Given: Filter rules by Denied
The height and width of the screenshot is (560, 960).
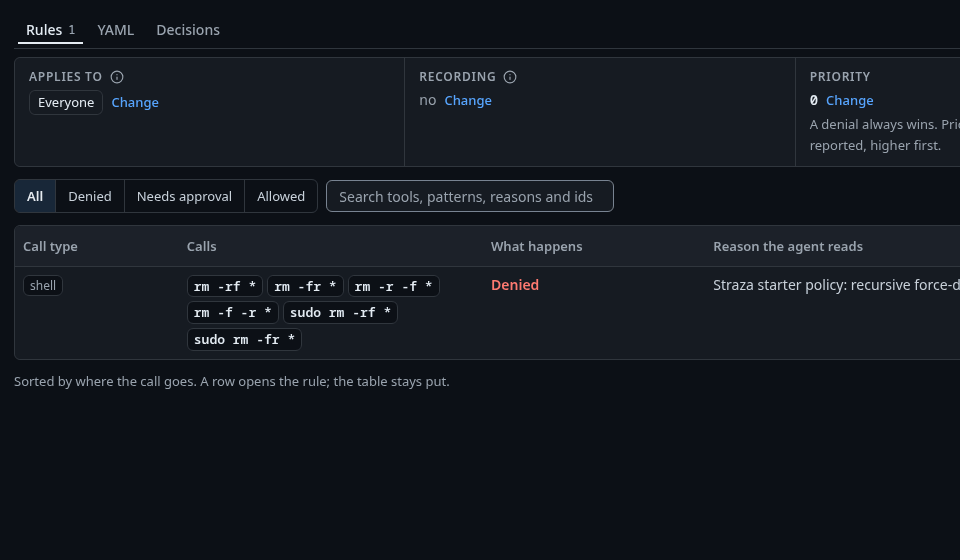Looking at the screenshot, I should tap(90, 196).
